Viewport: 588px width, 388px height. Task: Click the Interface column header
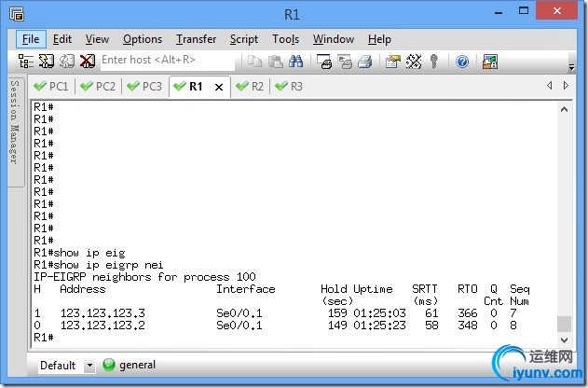point(246,289)
